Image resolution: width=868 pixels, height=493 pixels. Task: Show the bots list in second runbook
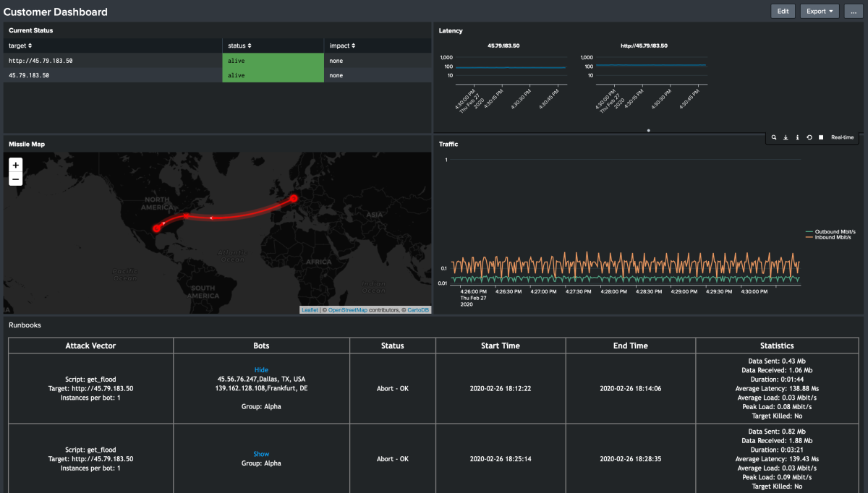click(261, 455)
